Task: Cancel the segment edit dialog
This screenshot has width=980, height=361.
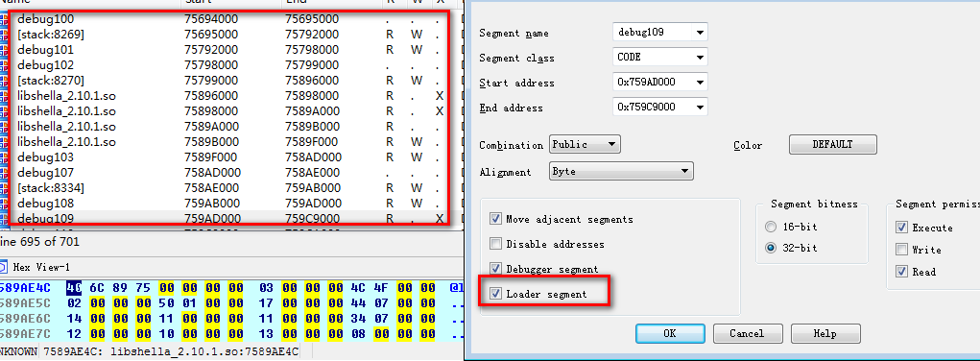Action: click(x=748, y=333)
